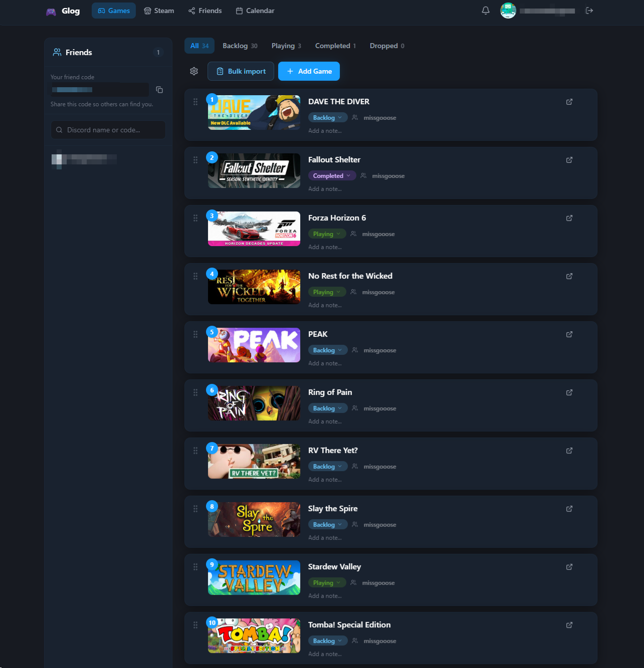Open DAVE THE DIVER Backlog status dropdown
644x668 pixels.
click(328, 118)
